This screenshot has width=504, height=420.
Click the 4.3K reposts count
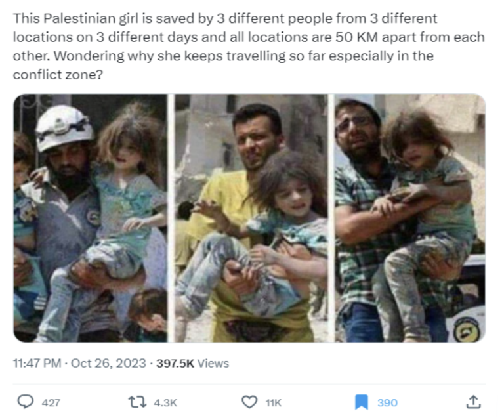coord(165,403)
